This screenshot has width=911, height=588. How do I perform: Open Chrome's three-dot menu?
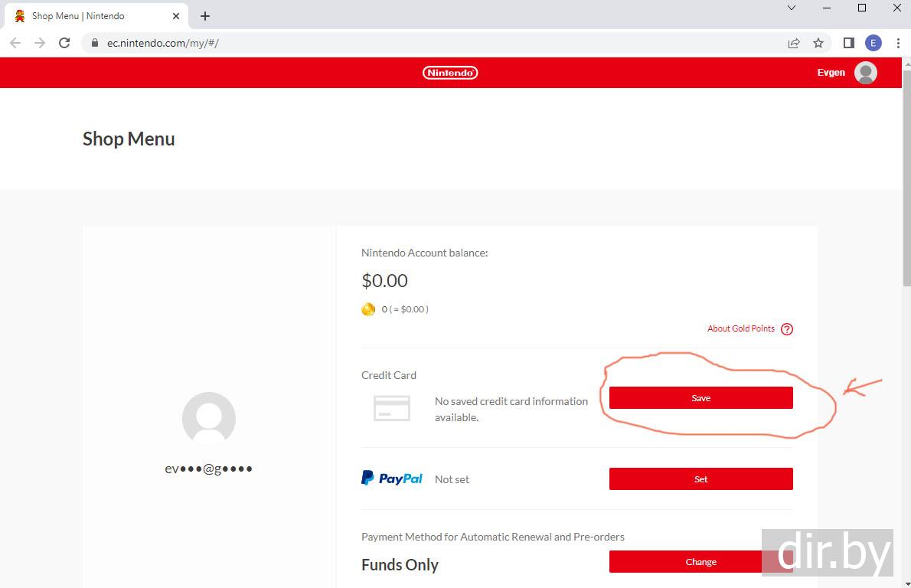[x=898, y=43]
